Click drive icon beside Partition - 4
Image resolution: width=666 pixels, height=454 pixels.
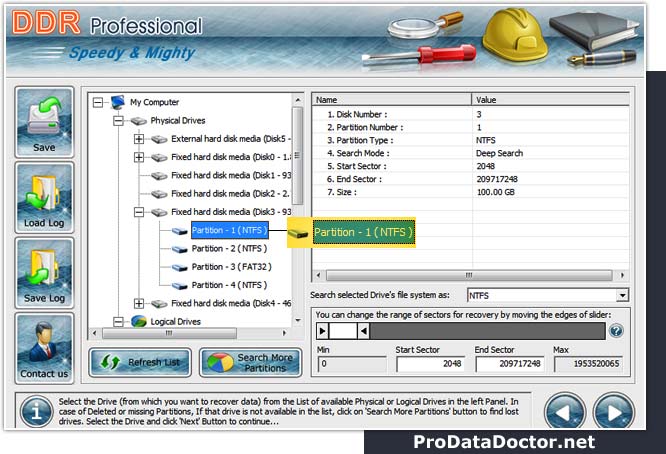pos(180,286)
